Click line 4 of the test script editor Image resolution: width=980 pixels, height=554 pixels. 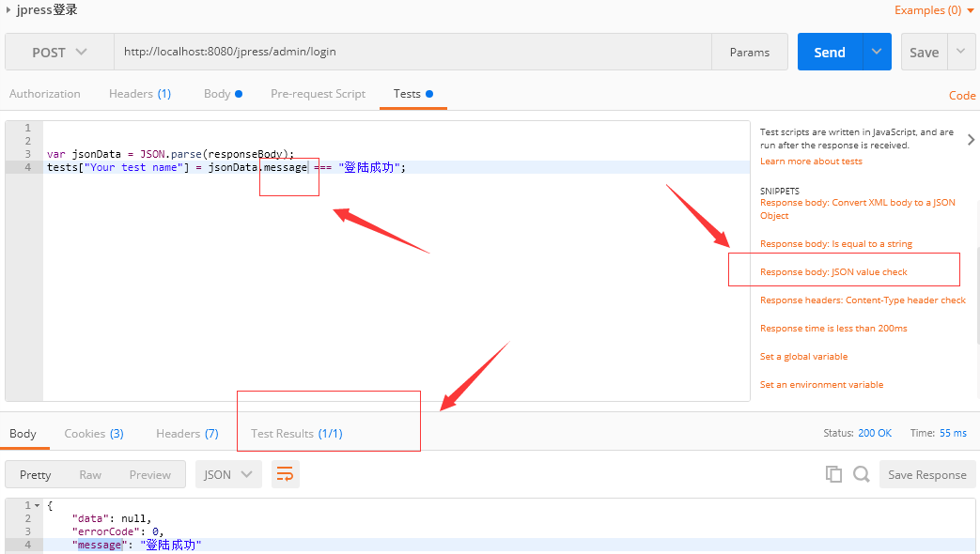coord(397,167)
